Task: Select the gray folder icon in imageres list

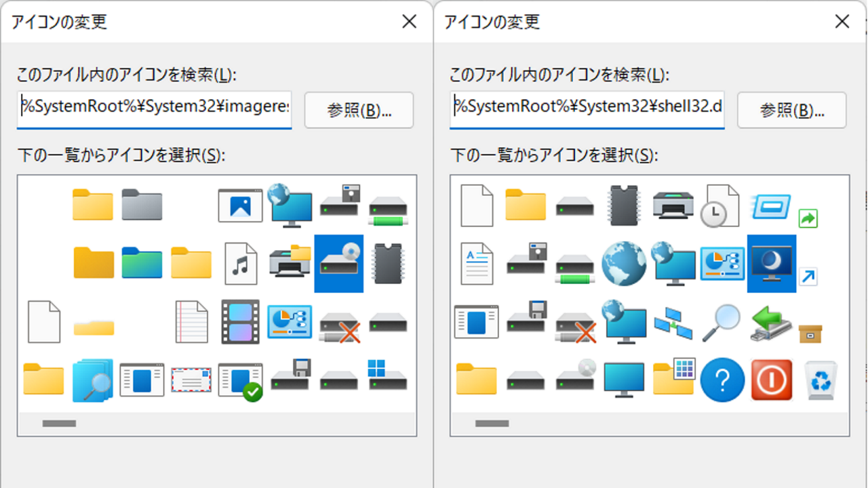Action: tap(142, 205)
